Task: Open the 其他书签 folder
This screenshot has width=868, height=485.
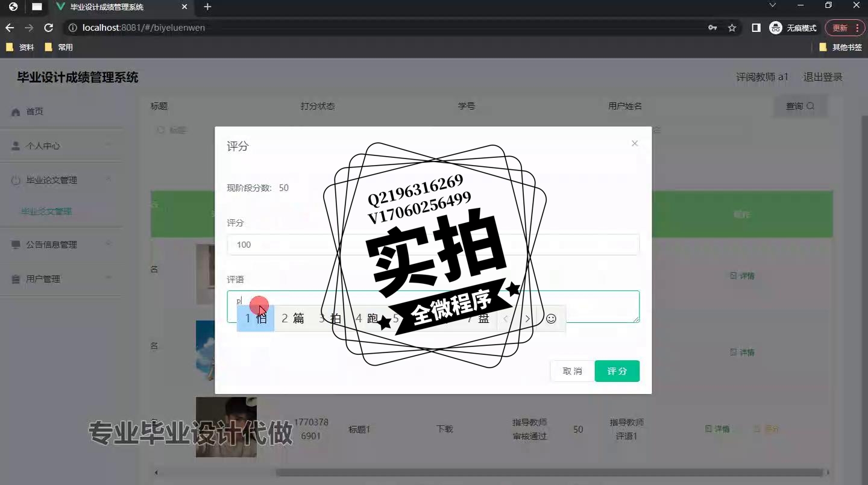Action: (841, 47)
